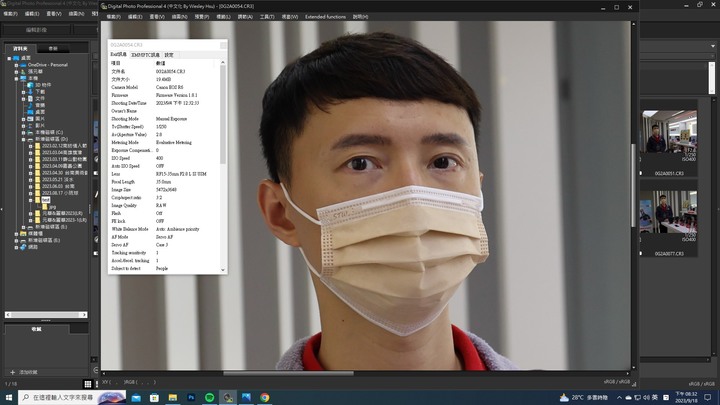Select the Music folder in tree
Screen dimensions: 720x405
click(x=40, y=105)
